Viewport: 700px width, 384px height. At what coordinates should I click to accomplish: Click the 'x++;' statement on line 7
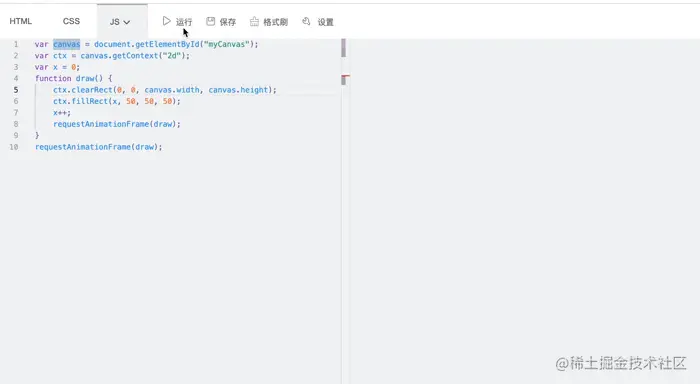tap(62, 113)
